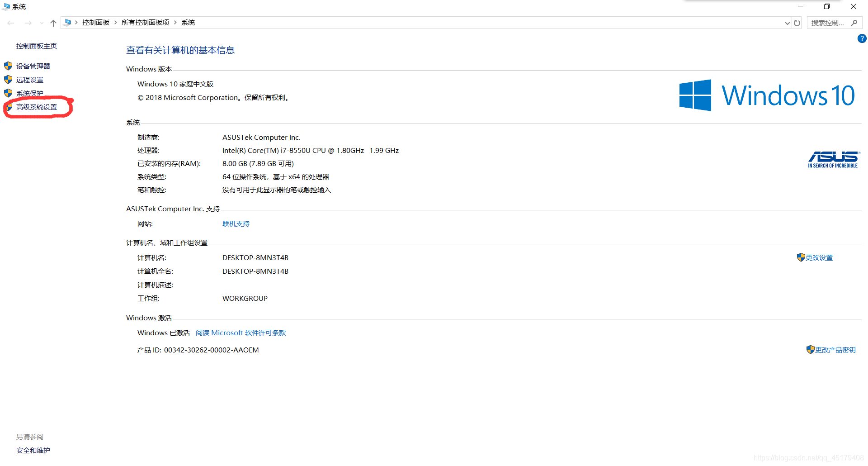868x466 pixels.
Task: Click 更改设置 to change computer name
Action: tap(819, 257)
